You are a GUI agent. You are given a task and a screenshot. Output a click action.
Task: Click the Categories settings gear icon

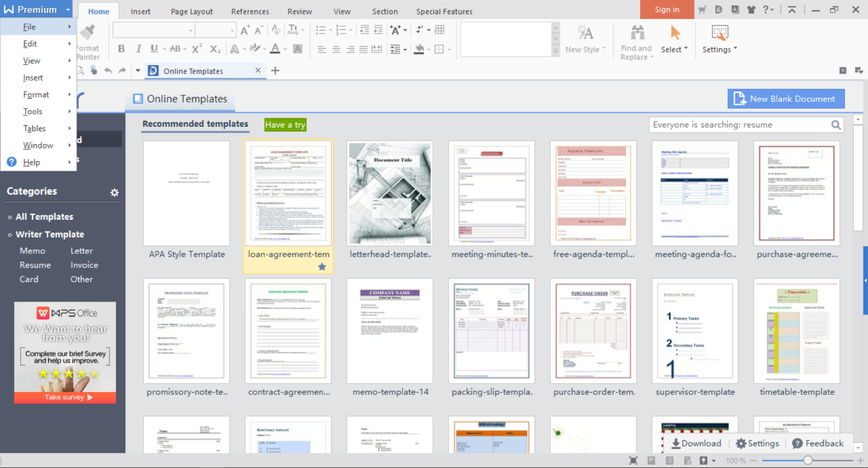(114, 193)
